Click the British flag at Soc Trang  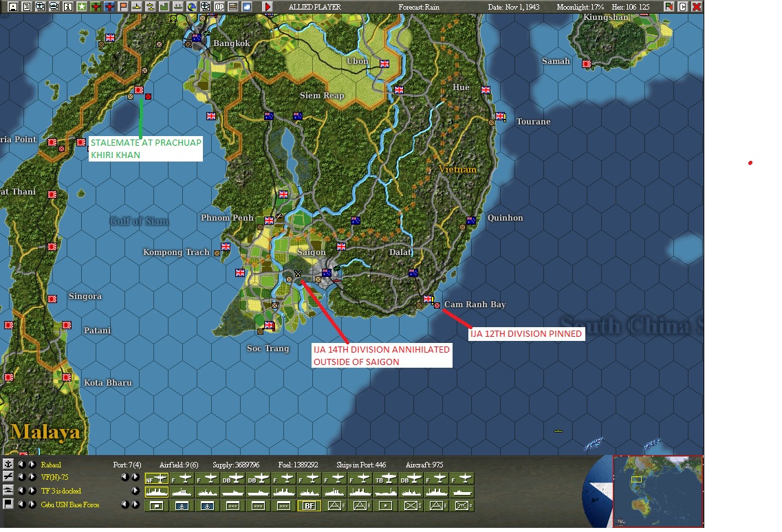coord(270,325)
